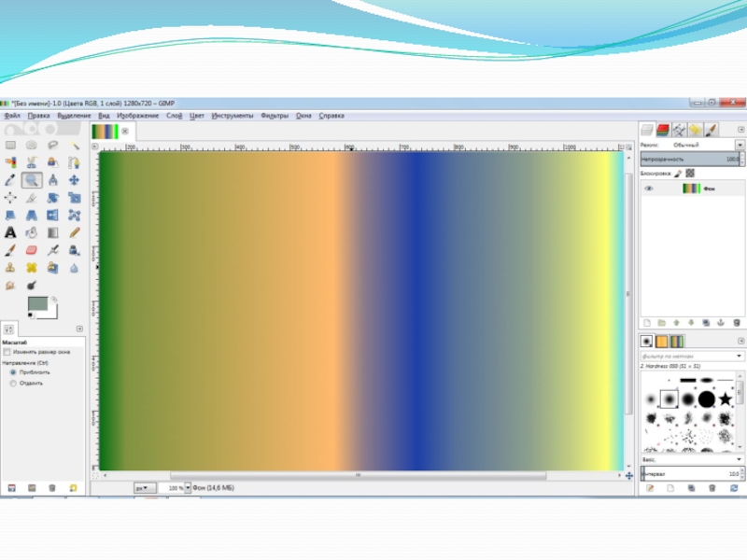Open tool options tab configuration menu
Screen dimensions: 747x560
(x=79, y=329)
